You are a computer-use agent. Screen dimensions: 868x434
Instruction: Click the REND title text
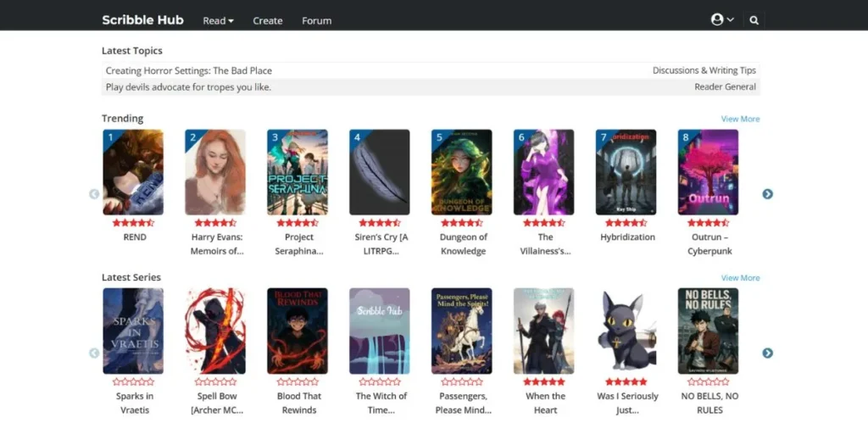coord(135,237)
